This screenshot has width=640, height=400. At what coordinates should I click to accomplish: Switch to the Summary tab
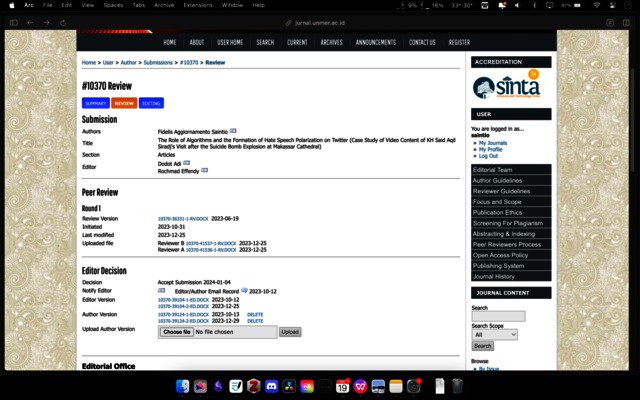pos(95,103)
